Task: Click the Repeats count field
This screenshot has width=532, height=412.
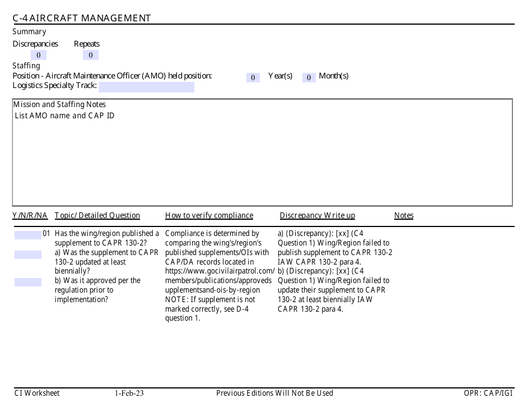Action: [x=91, y=55]
